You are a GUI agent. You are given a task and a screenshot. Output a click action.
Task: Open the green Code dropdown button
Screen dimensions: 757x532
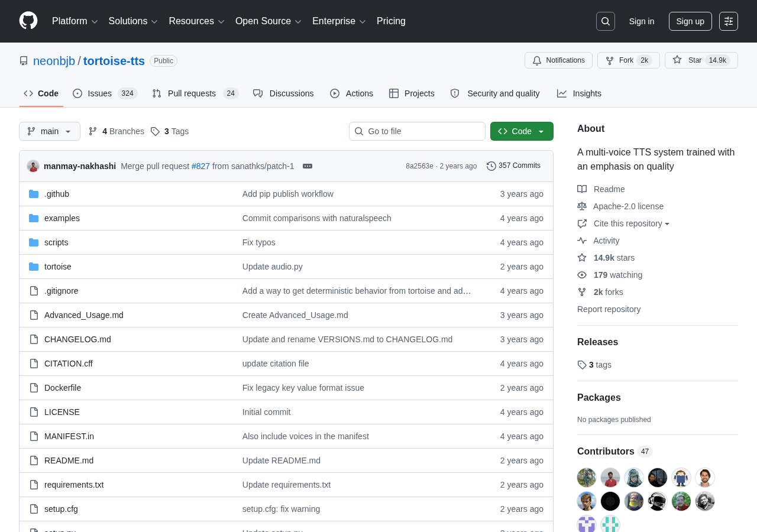click(522, 131)
